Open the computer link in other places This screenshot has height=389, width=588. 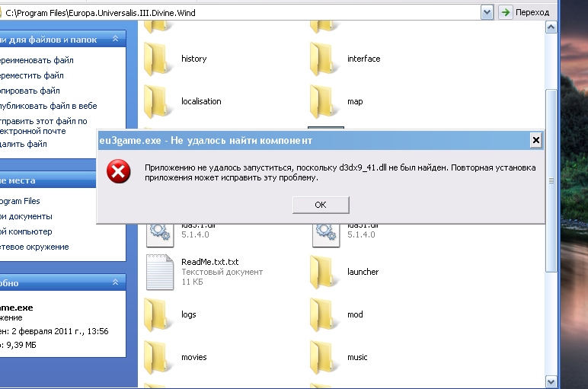pyautogui.click(x=26, y=232)
